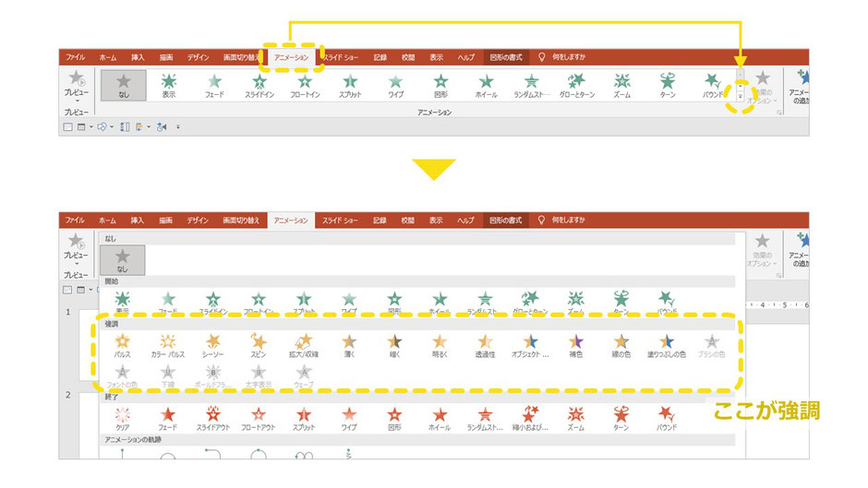Open the 画面切り替え tab in top ribbon
The width and height of the screenshot is (868, 488).
[241, 57]
